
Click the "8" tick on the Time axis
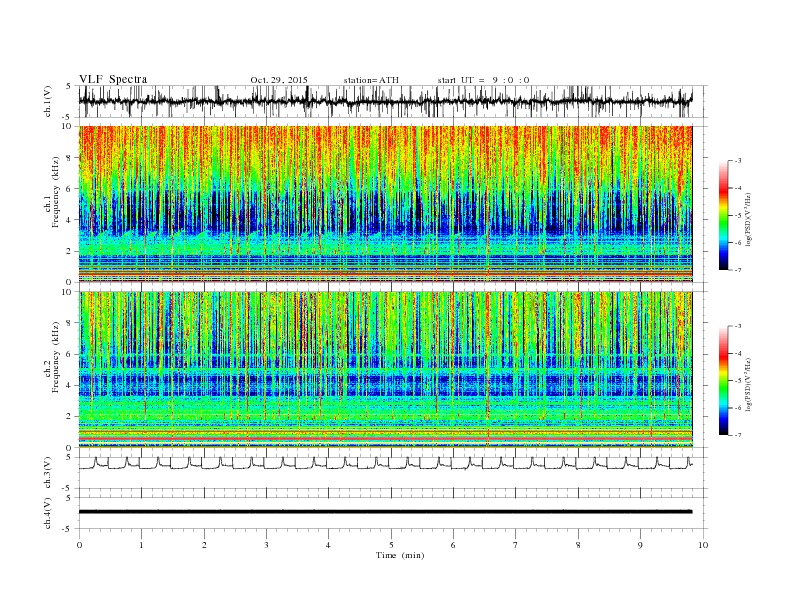pyautogui.click(x=578, y=545)
